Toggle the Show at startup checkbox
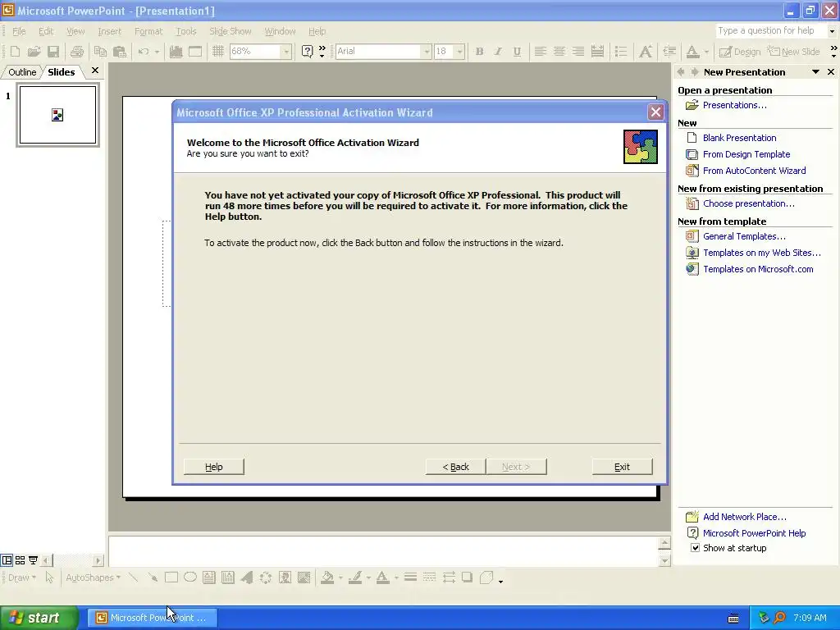Screen dimensions: 840x630 point(695,548)
